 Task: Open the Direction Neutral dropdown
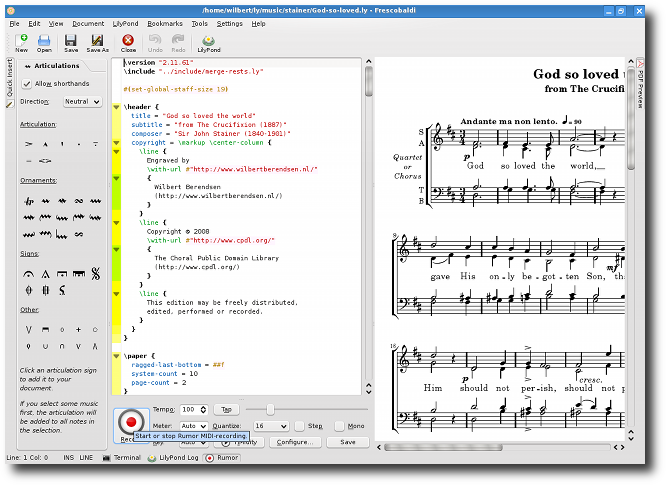[x=82, y=102]
